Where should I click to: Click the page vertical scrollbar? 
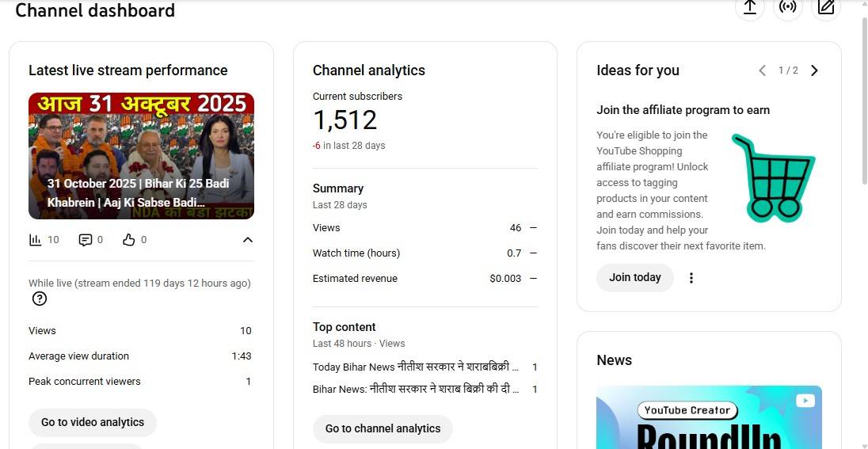point(862,222)
